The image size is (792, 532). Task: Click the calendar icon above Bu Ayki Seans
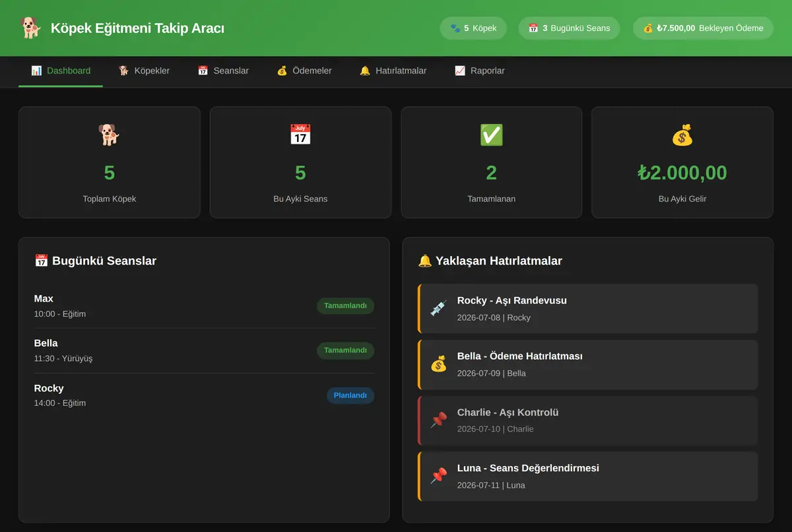point(300,135)
